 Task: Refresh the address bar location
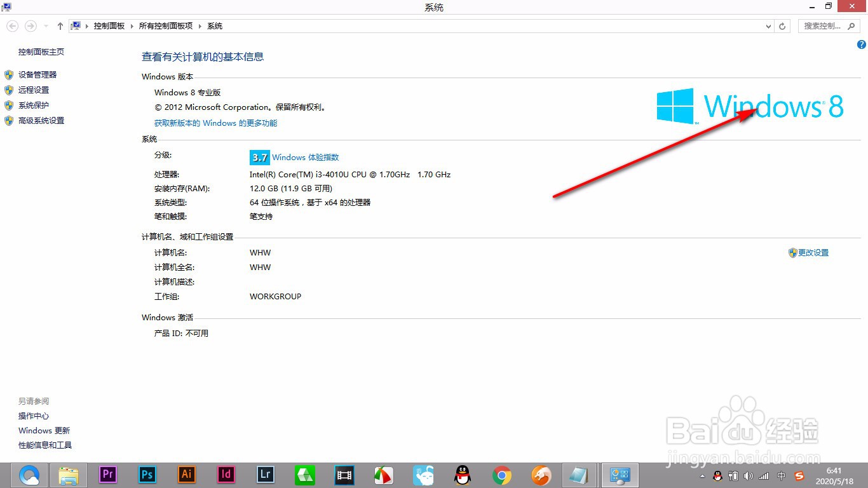(x=783, y=26)
